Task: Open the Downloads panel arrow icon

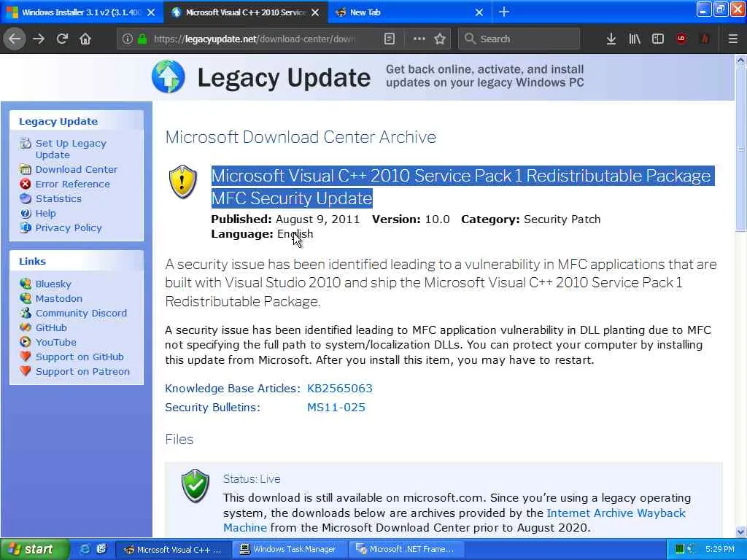Action: 611,39
